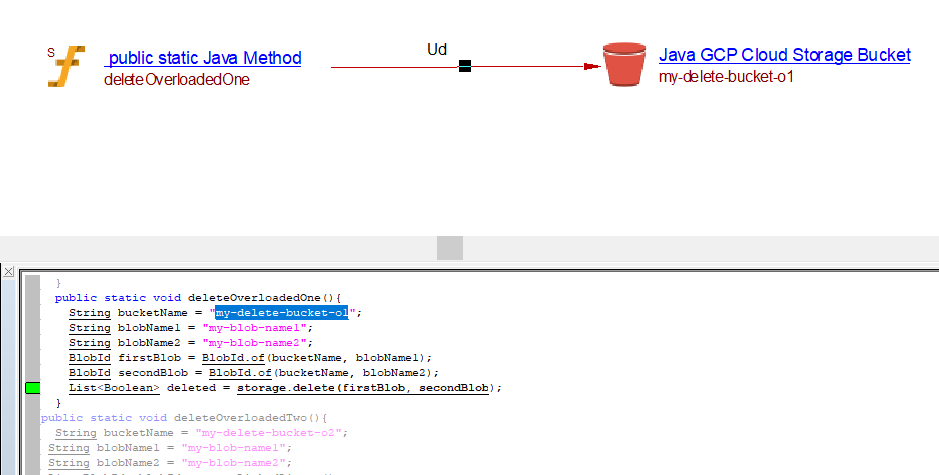Close the source code panel
This screenshot has width=939, height=475.
8,271
